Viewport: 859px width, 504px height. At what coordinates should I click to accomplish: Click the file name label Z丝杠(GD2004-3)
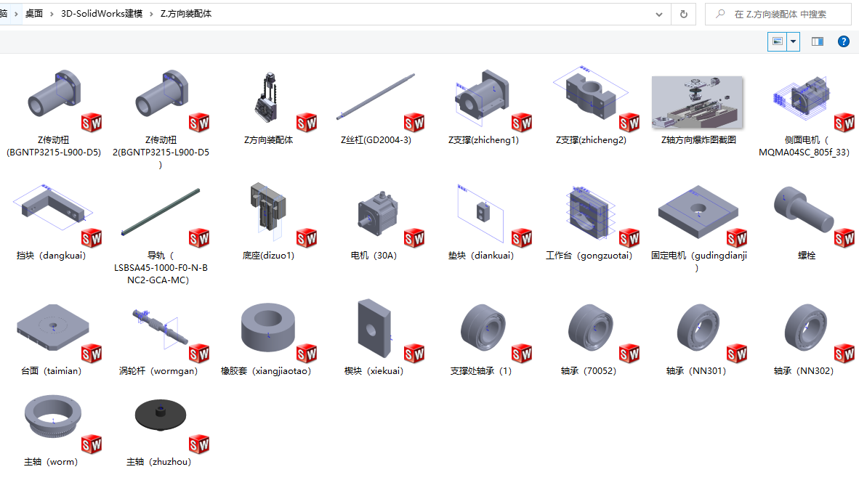376,140
